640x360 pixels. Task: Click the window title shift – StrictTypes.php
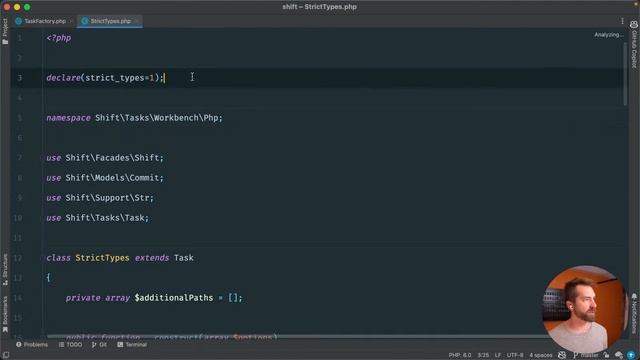coord(320,7)
